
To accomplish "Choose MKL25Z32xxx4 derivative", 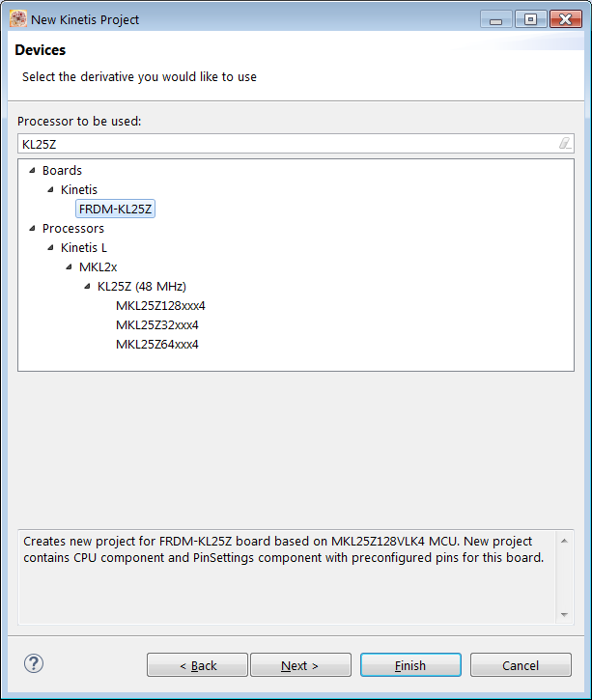I will tap(156, 325).
